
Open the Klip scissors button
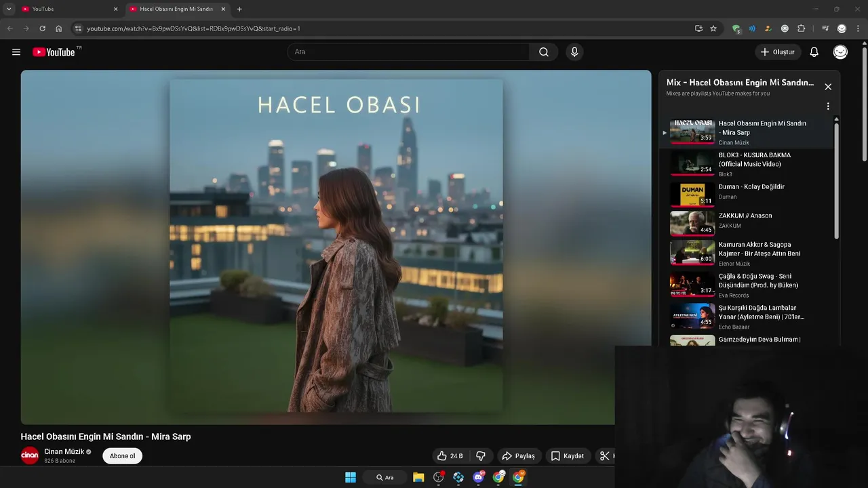(604, 456)
